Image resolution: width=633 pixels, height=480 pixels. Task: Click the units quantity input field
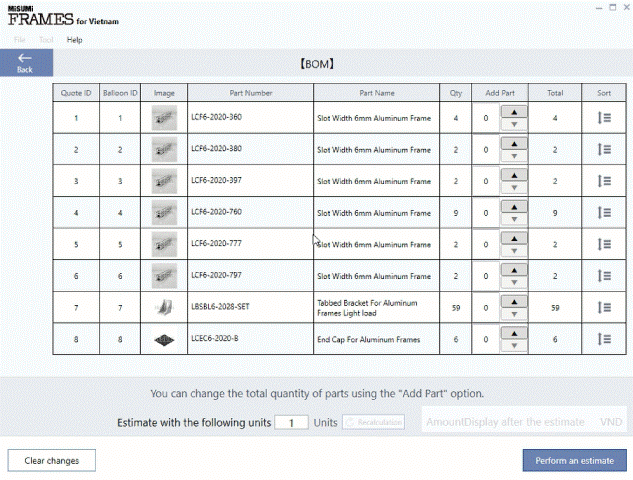(291, 423)
